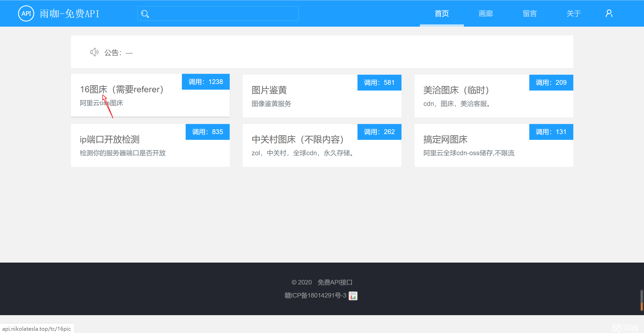Open the 图片鉴黄 service card
The image size is (644, 333).
click(x=269, y=90)
